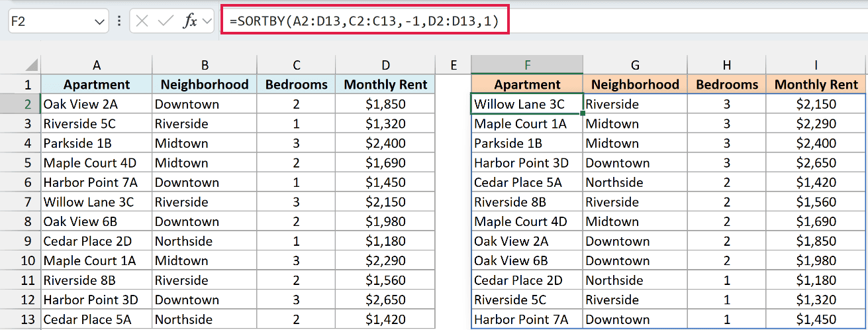Select cell I13 showing $1,450
This screenshot has height=330, width=868.
click(x=816, y=319)
